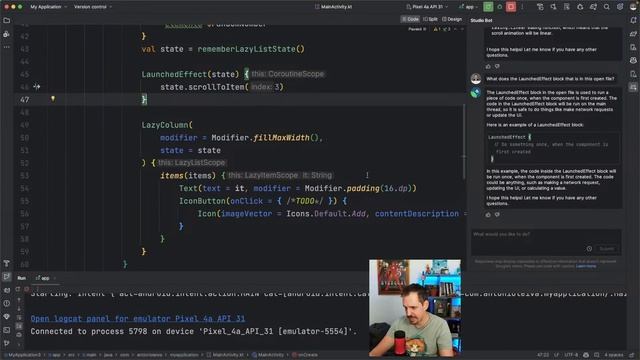The width and height of the screenshot is (640, 360).
Task: Thumbs up the earlier scroll animation answer
Action: coord(488,66)
